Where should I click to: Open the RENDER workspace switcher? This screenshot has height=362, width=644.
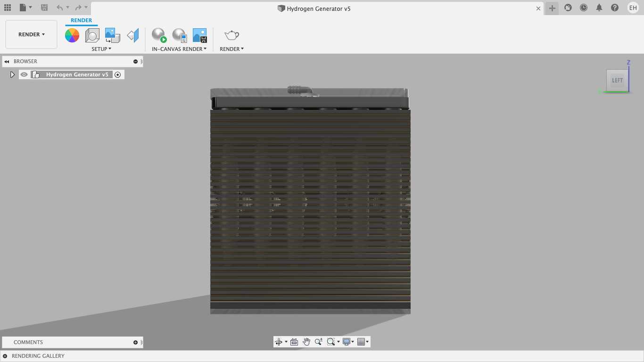[x=32, y=34]
